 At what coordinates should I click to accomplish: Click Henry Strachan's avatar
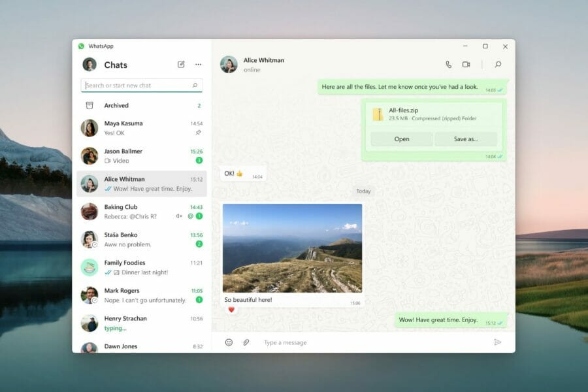[90, 323]
